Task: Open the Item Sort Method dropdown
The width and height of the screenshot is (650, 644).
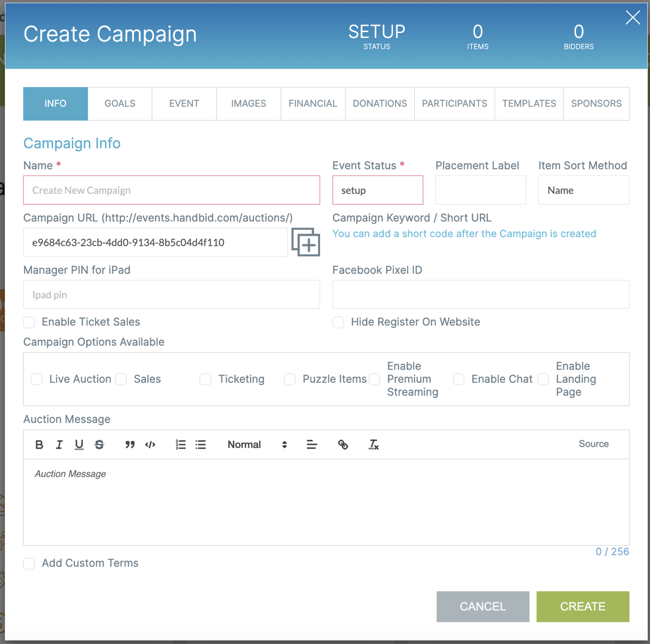Action: tap(583, 190)
